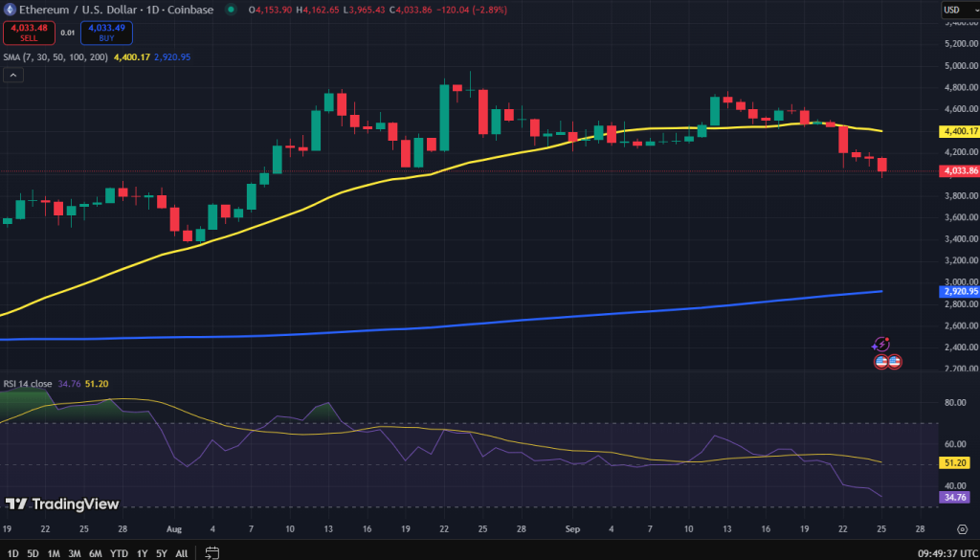Set chart range to 6M

tap(96, 553)
